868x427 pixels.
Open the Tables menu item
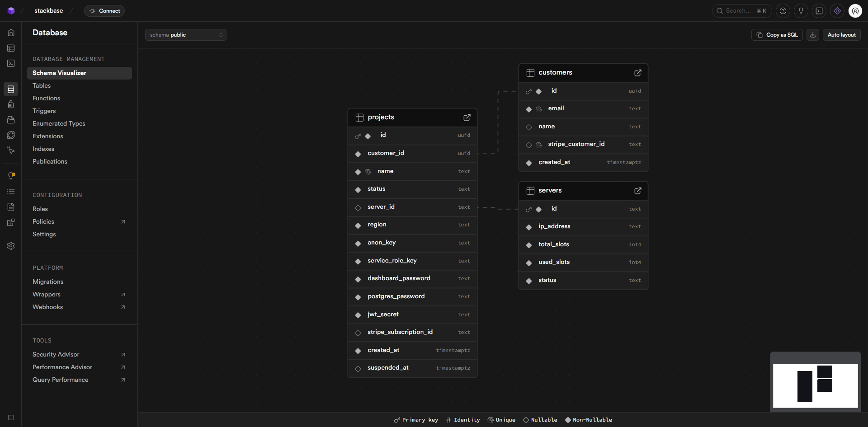point(42,85)
